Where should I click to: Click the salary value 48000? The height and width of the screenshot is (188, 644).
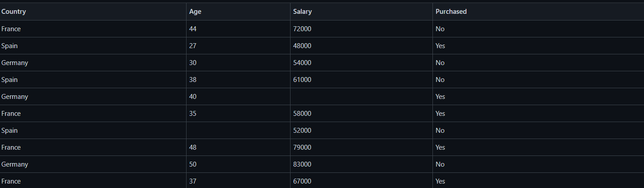302,46
